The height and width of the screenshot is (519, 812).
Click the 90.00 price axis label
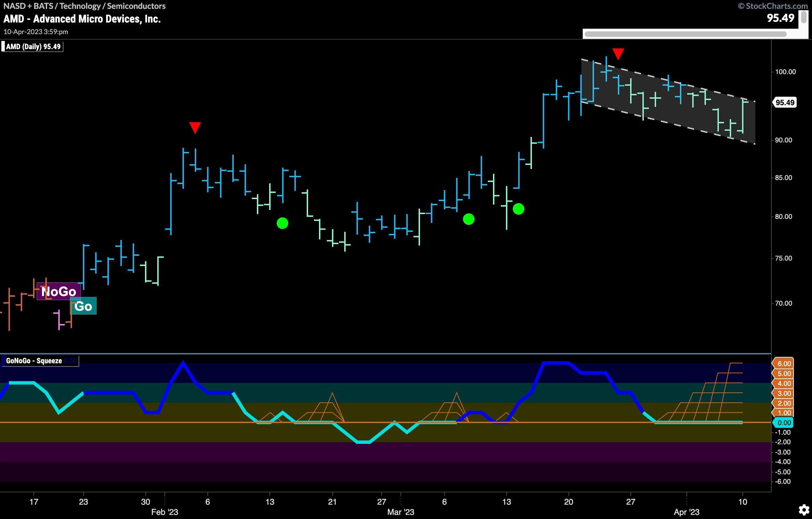[784, 140]
